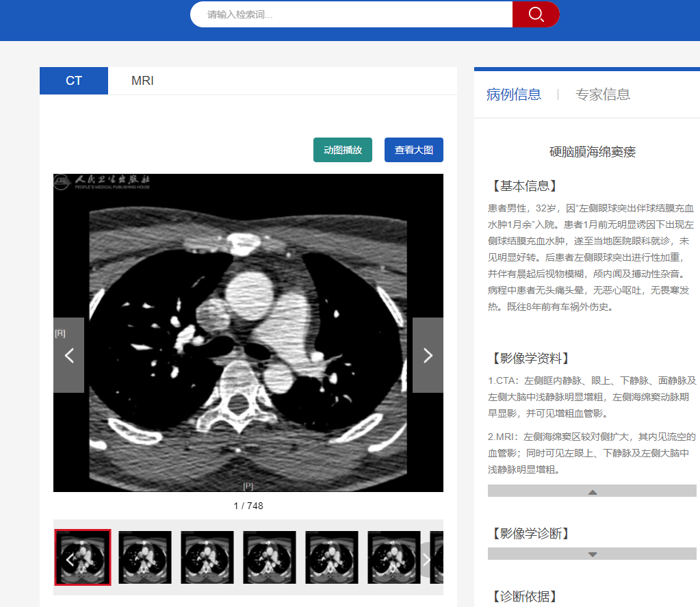Collapse the 影像学资料 section with up arrow bar
700x607 pixels.
592,491
